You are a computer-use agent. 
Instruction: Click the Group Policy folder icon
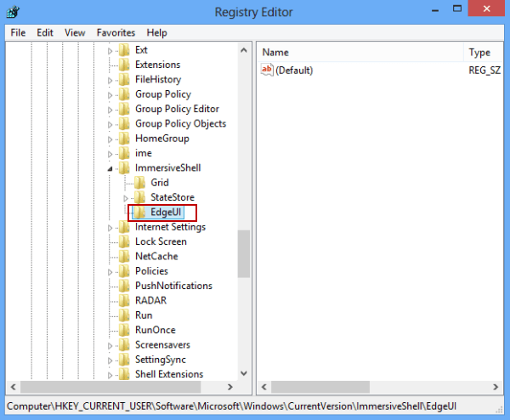tap(124, 94)
